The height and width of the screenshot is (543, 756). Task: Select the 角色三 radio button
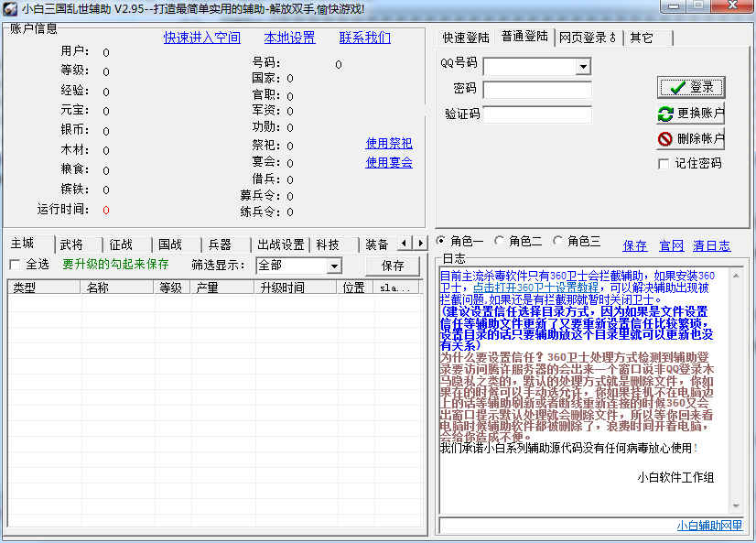click(557, 240)
